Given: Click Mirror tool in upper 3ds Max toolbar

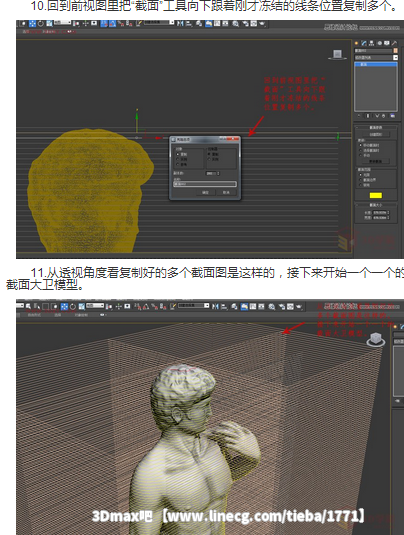Looking at the screenshot, I should click(180, 24).
